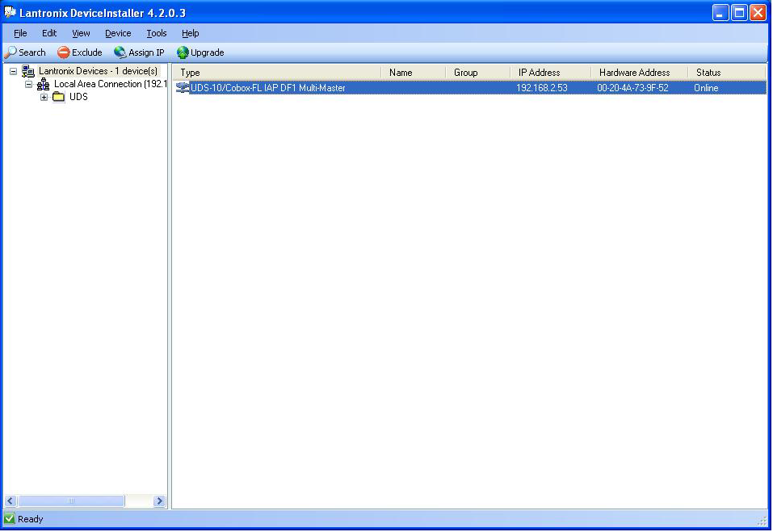Open the Device menu
This screenshot has height=532, width=773.
(118, 33)
